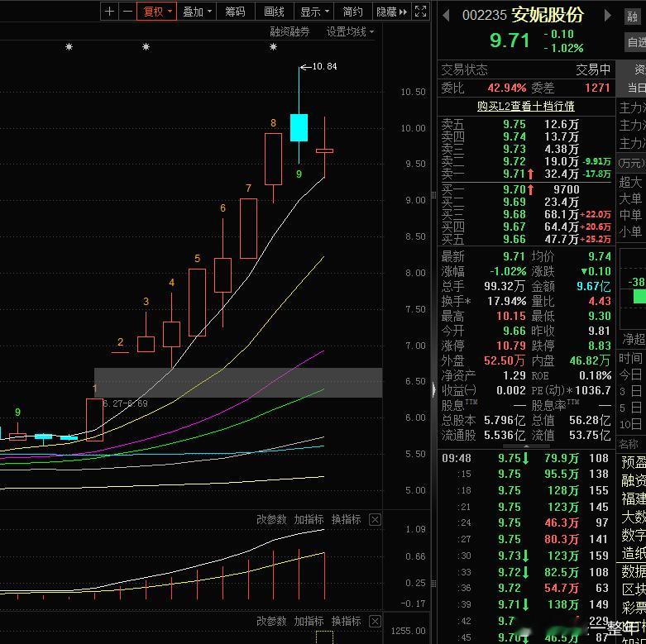Click second star event marker at chart top
646x644 pixels.
tap(146, 47)
